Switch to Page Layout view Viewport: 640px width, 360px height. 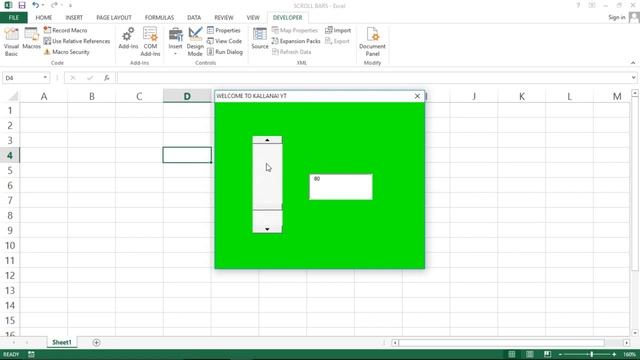[x=529, y=354]
